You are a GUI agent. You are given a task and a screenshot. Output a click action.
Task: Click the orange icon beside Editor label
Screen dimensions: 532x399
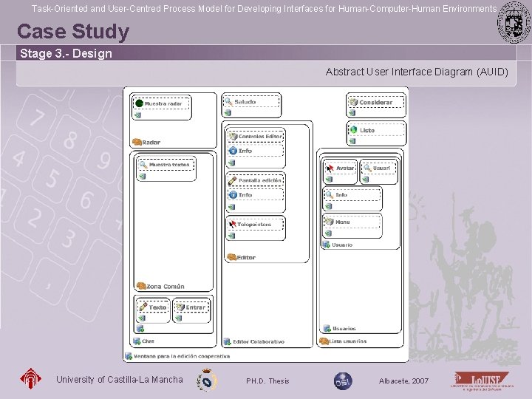point(231,257)
